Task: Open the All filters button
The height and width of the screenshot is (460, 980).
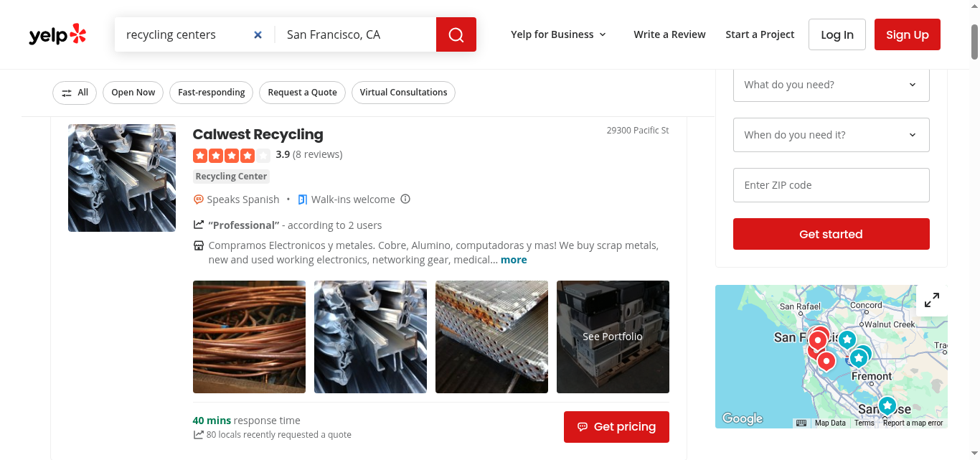Action: 75,93
